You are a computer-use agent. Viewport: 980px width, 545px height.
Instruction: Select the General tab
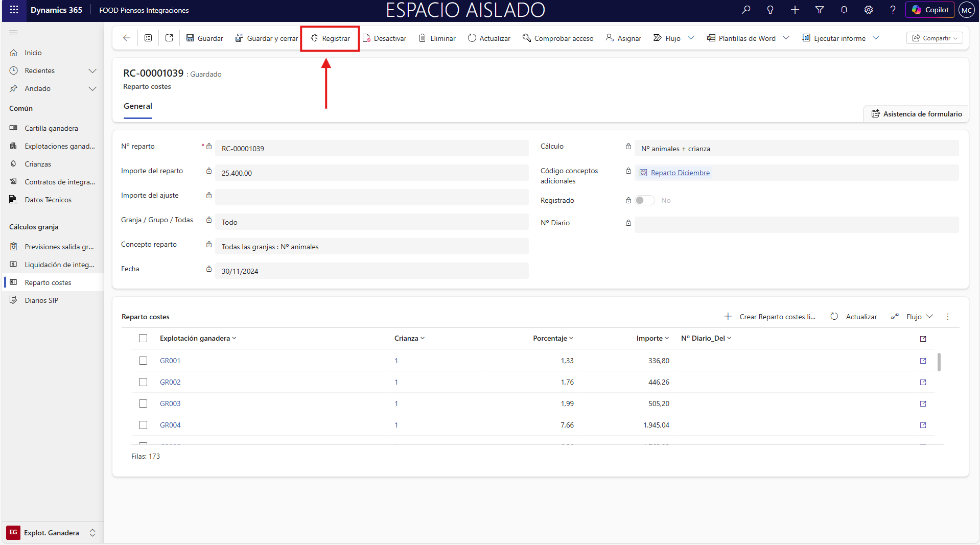tap(138, 106)
